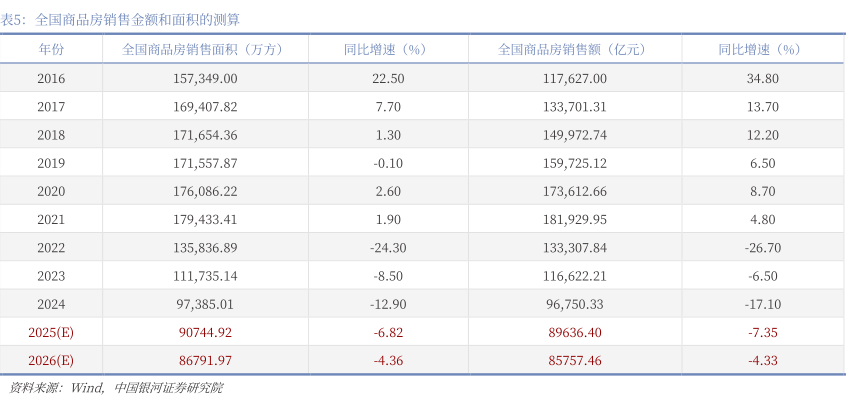Click the -24.30 growth value

pyautogui.click(x=385, y=247)
